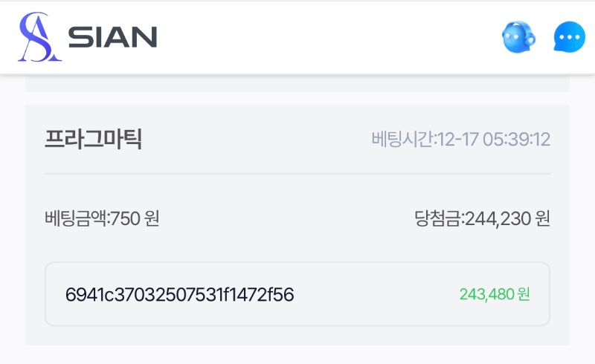595x364 pixels.
Task: Open the chat bubble messages icon
Action: (x=570, y=37)
